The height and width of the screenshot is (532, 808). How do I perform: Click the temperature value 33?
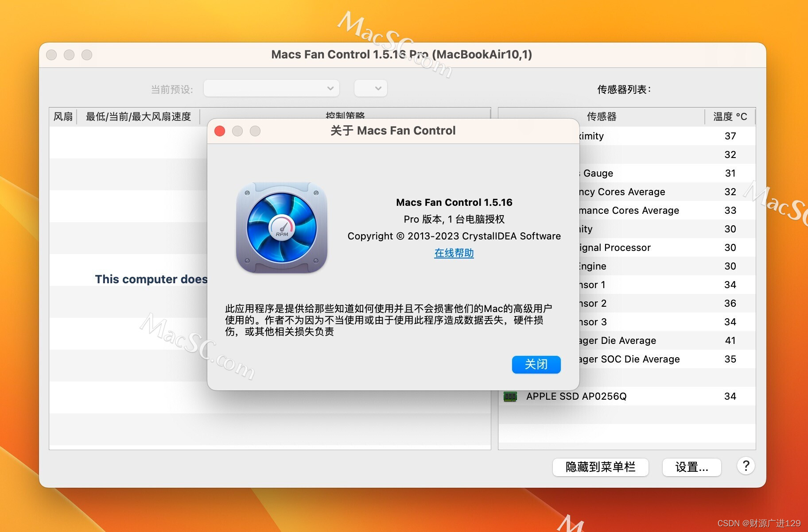pyautogui.click(x=730, y=211)
